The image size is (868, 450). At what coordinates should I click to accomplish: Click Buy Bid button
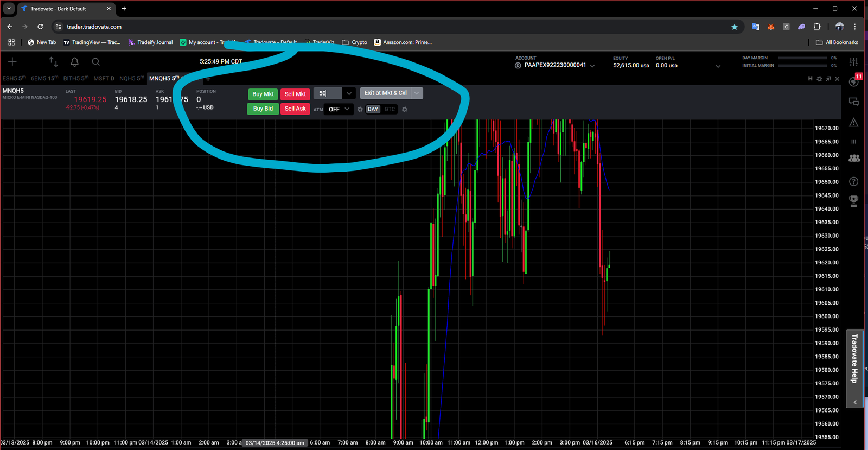point(263,109)
